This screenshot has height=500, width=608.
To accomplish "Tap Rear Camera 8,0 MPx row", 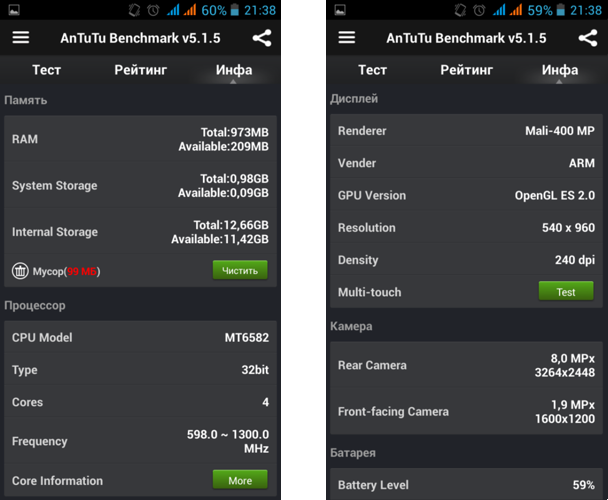I will (x=466, y=365).
